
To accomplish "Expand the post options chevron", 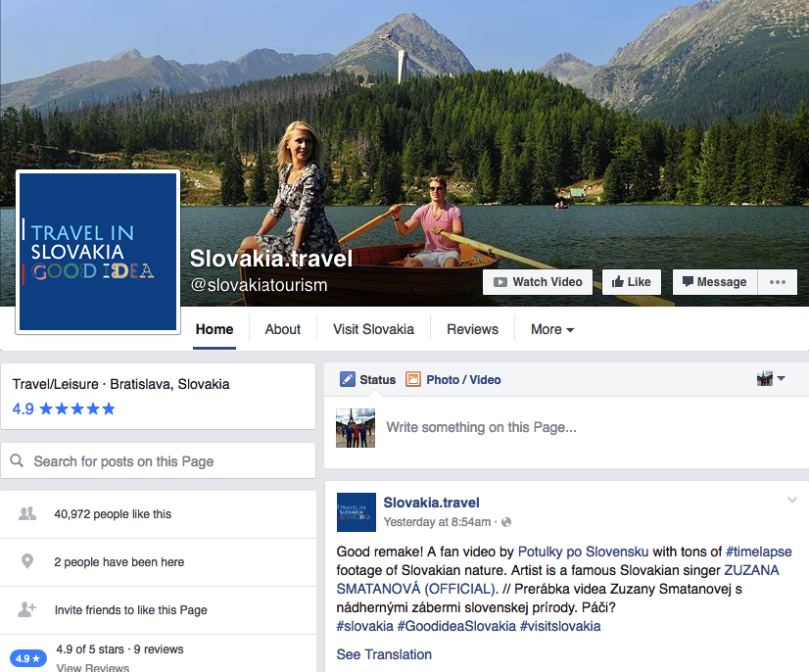I will point(792,500).
